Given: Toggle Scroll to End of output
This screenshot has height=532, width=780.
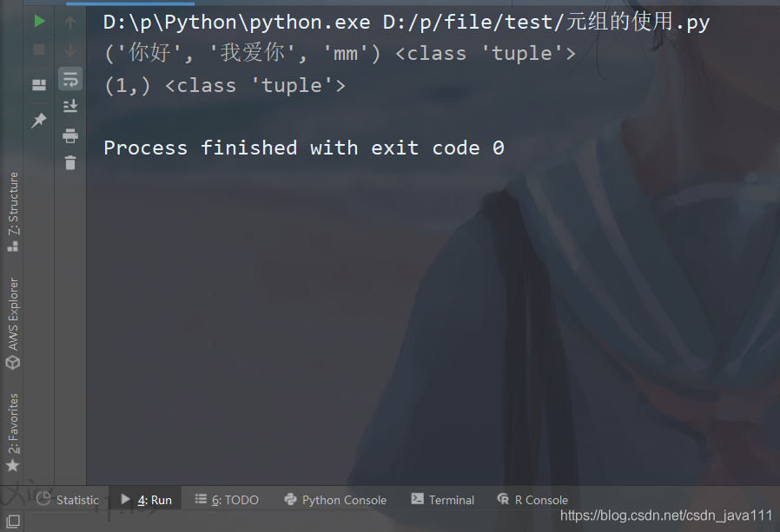Looking at the screenshot, I should click(70, 106).
